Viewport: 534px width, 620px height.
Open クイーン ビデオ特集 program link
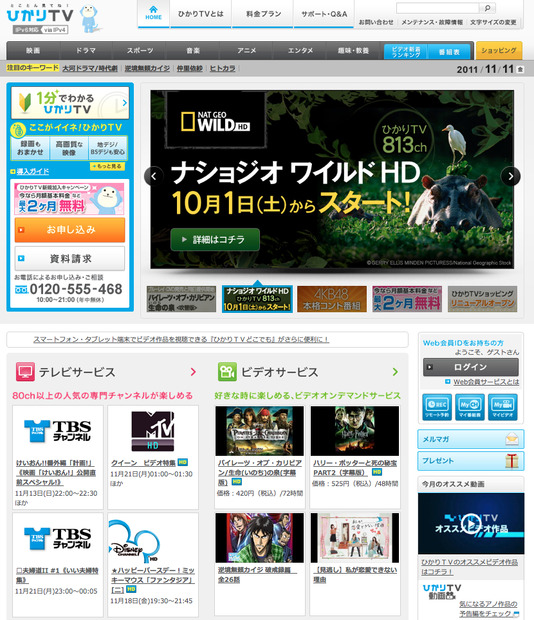click(x=143, y=463)
